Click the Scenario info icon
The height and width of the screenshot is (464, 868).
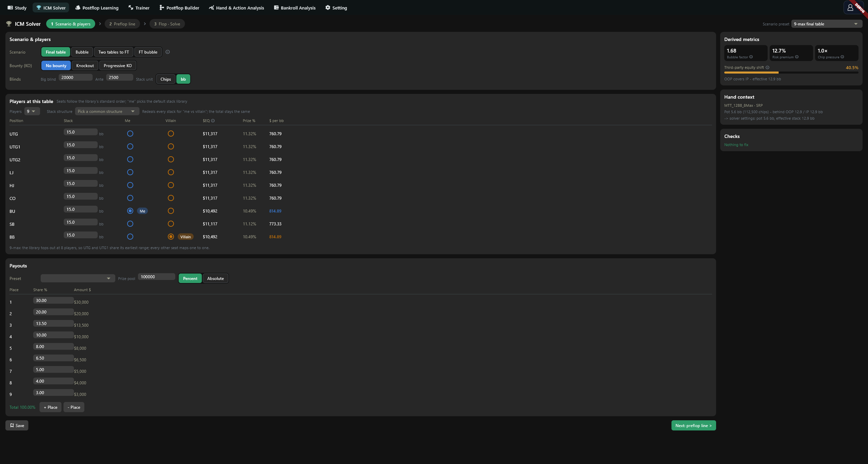(x=167, y=52)
